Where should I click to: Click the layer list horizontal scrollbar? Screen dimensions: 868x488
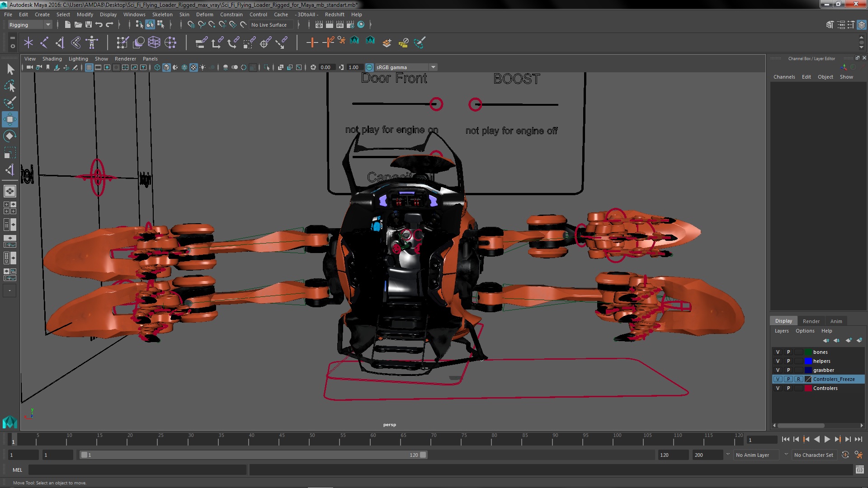click(801, 425)
